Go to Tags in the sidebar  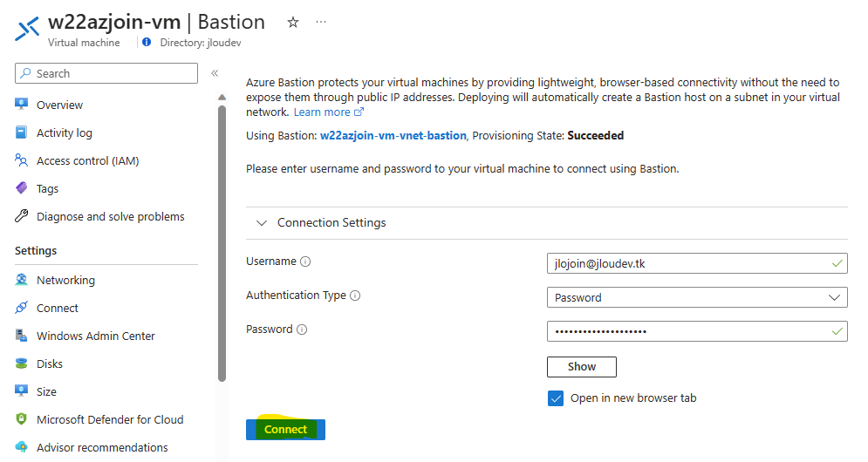point(47,188)
